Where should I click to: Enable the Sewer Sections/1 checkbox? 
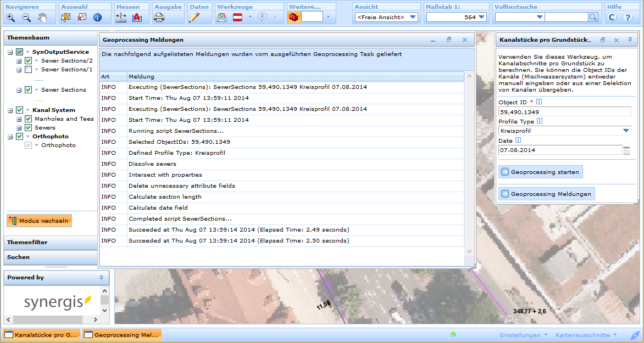(x=27, y=70)
